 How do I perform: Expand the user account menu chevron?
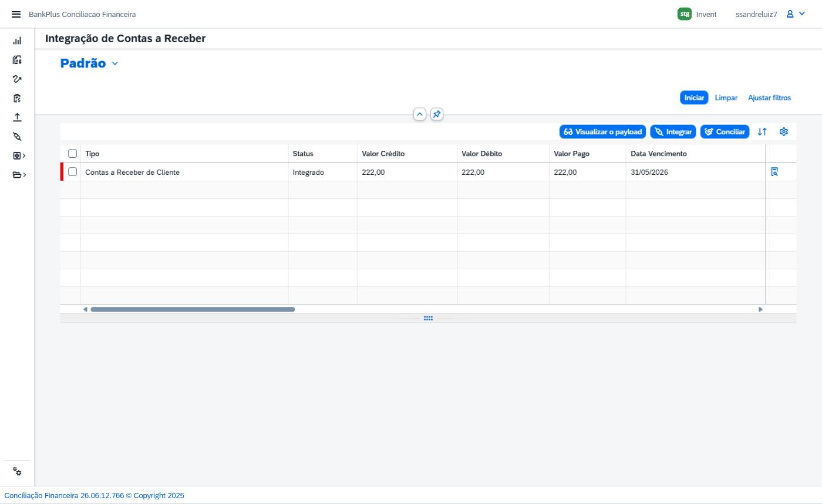coord(802,14)
